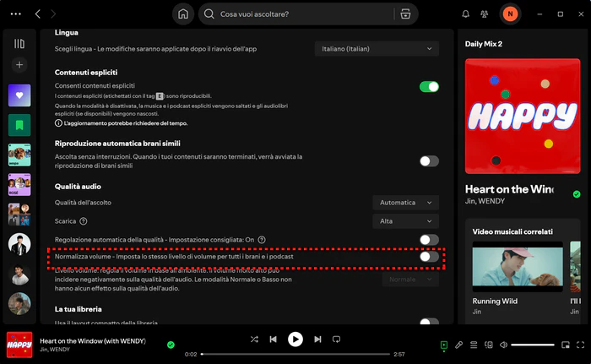Image resolution: width=591 pixels, height=364 pixels.
Task: Skip to next track
Action: click(317, 340)
